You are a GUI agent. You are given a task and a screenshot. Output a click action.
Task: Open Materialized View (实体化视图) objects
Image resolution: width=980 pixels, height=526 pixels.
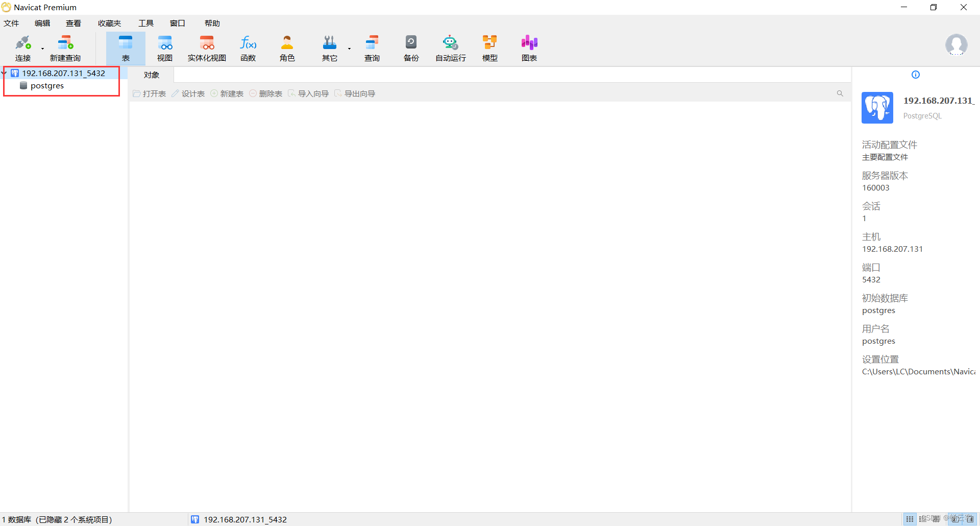coord(207,48)
